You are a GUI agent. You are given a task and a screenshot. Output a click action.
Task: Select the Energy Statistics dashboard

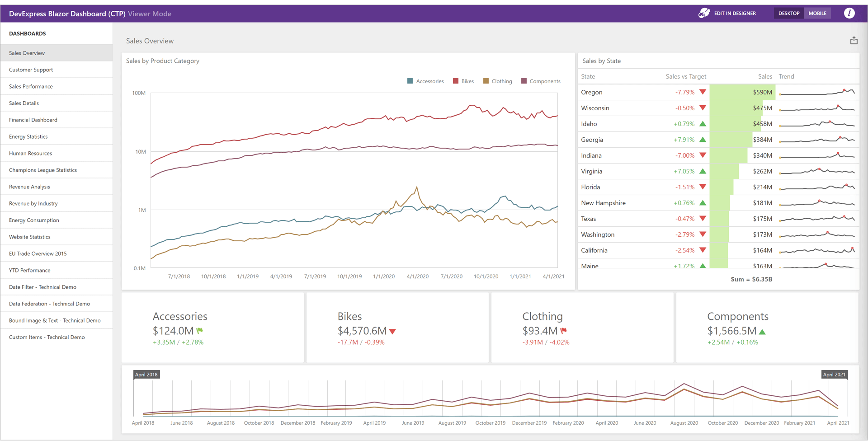pos(28,136)
